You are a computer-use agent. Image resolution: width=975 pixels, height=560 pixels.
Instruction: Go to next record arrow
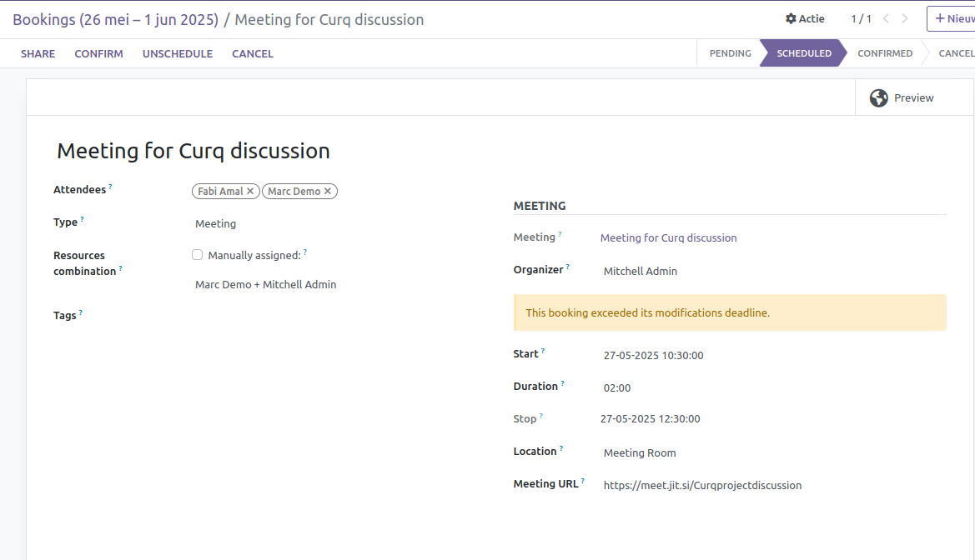pyautogui.click(x=905, y=18)
